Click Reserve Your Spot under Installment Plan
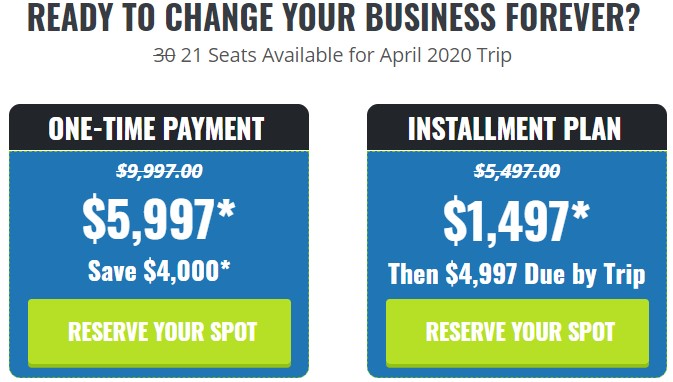The width and height of the screenshot is (673, 382). click(x=517, y=333)
